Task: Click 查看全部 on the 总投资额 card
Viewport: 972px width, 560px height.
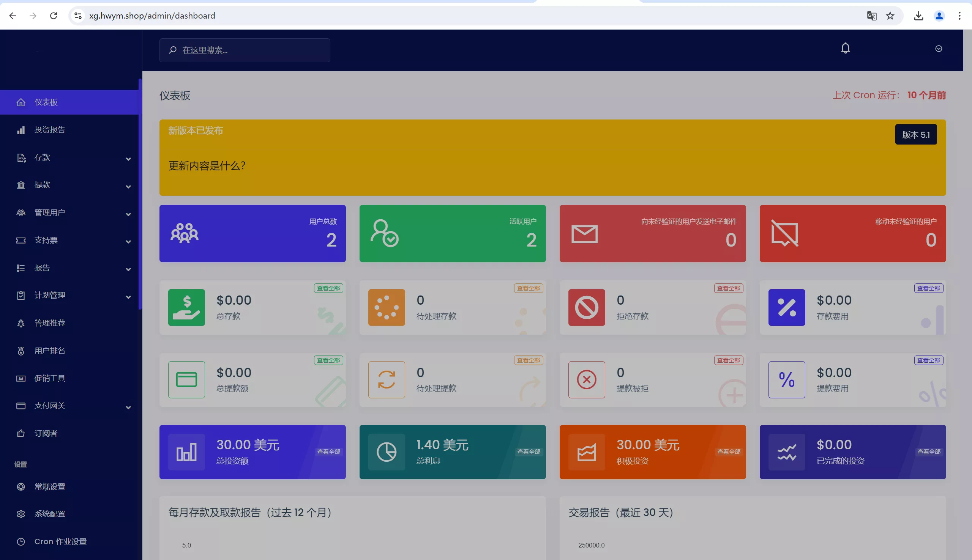Action: click(x=328, y=452)
